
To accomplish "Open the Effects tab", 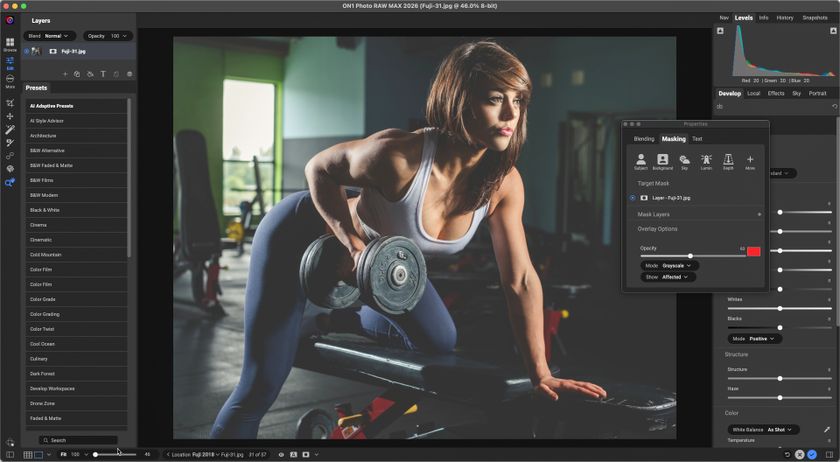I will tap(776, 93).
